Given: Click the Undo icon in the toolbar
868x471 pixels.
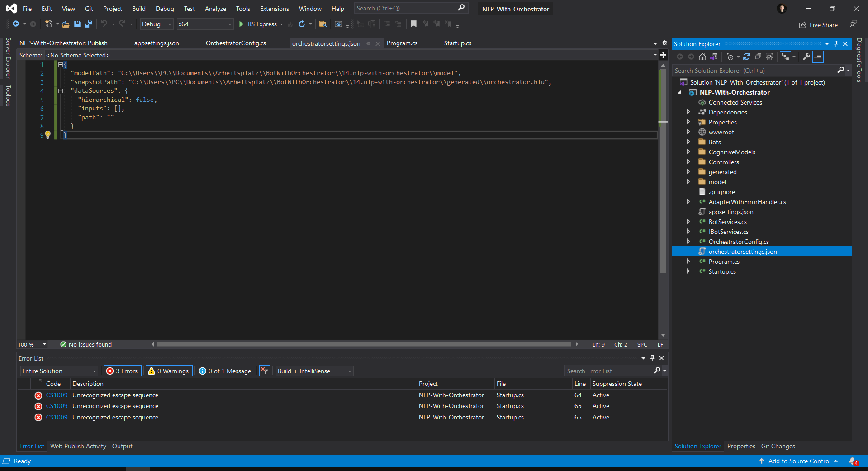Looking at the screenshot, I should point(104,24).
